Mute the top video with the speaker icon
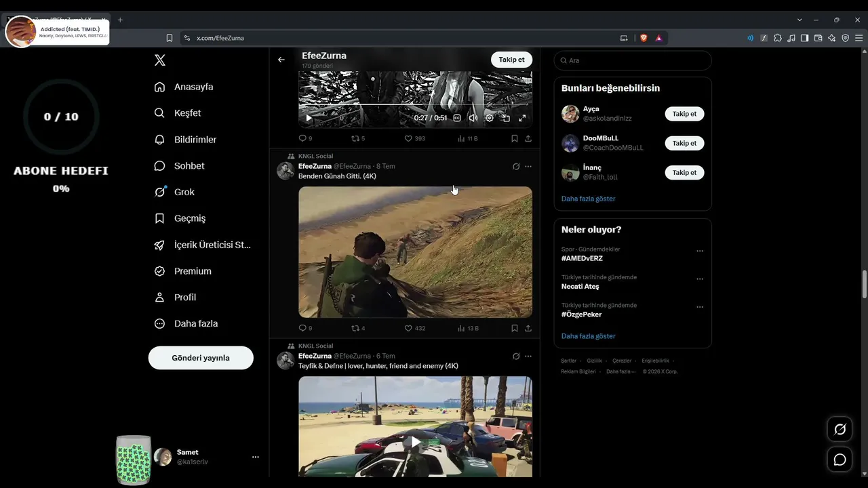This screenshot has width=868, height=488. coord(473,118)
